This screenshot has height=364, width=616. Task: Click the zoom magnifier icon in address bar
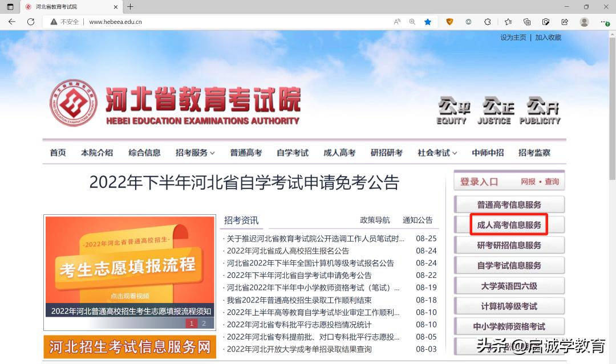click(x=412, y=21)
